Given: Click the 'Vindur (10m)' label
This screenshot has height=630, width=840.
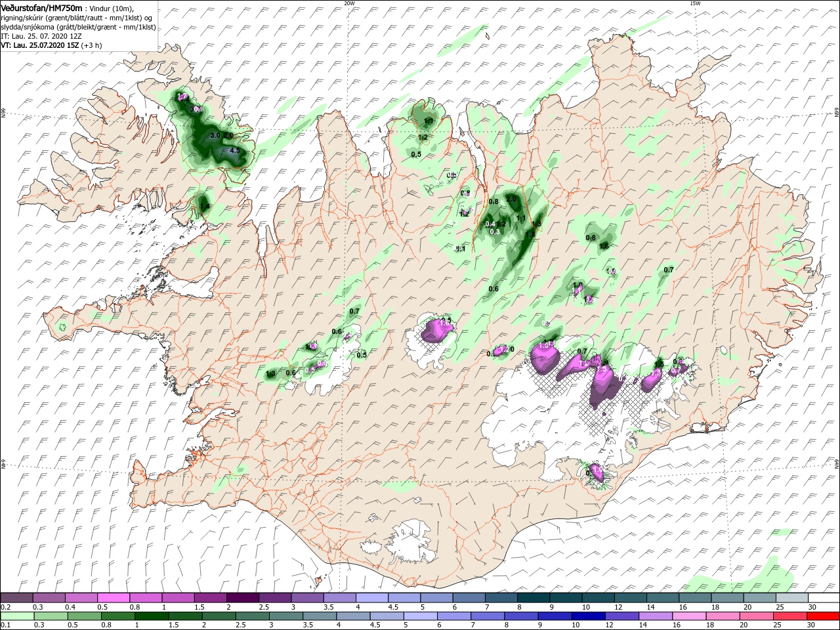Looking at the screenshot, I should point(112,8).
